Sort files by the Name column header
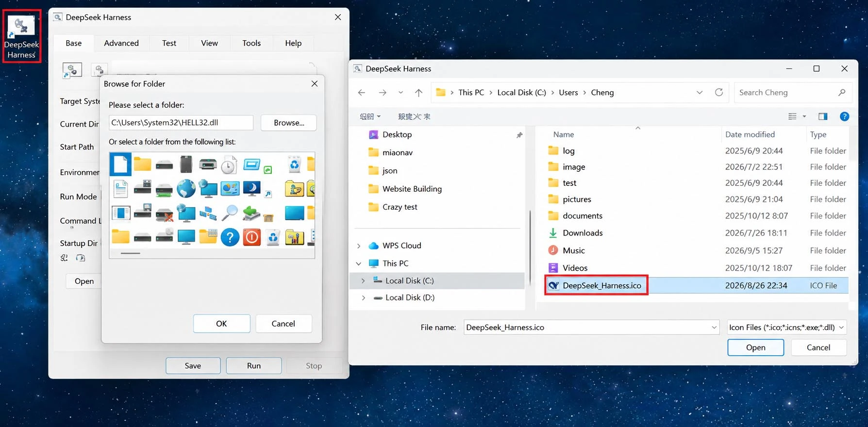Viewport: 868px width, 427px height. point(564,135)
